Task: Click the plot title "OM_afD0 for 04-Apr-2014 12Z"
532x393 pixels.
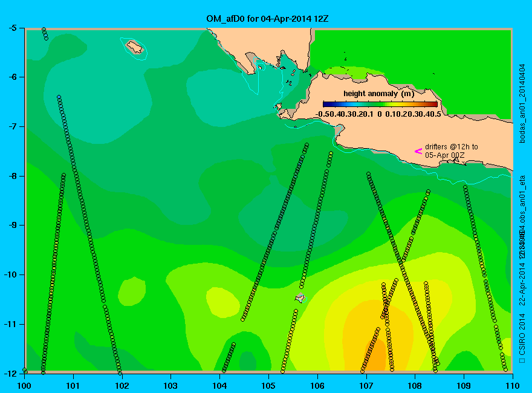Action: point(267,19)
